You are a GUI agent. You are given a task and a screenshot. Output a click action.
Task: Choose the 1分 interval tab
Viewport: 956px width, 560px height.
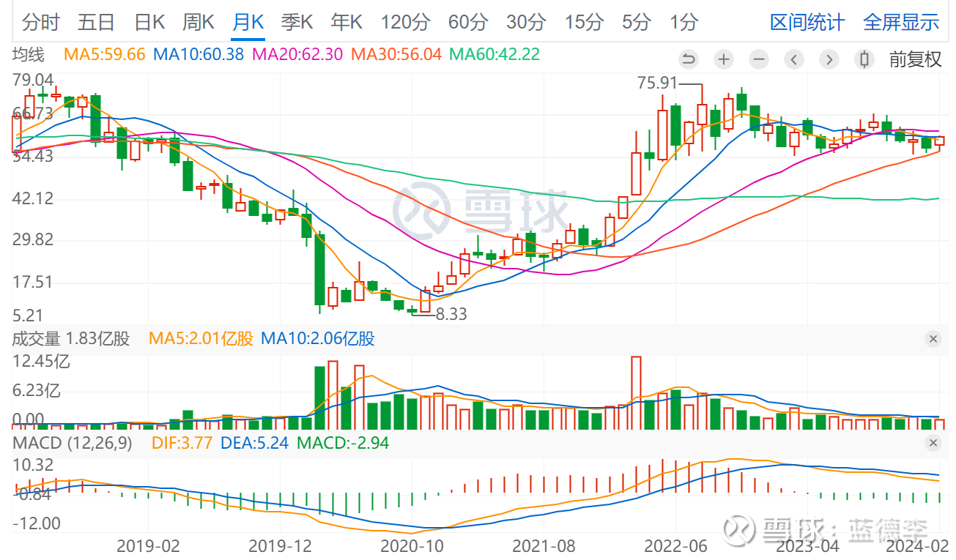tap(683, 22)
